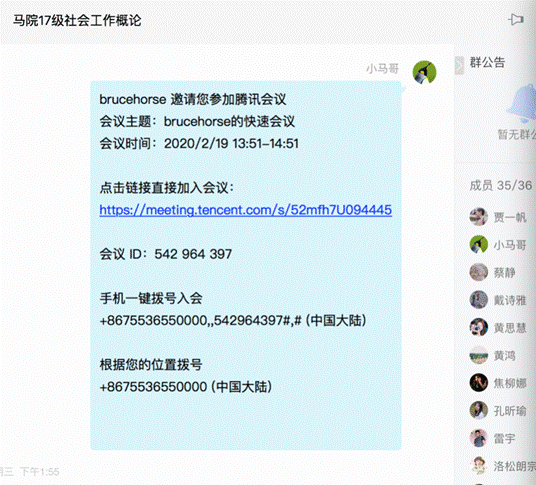Click the sender's penguin avatar beside the message
Viewport: 536px width, 485px height.
(x=424, y=72)
